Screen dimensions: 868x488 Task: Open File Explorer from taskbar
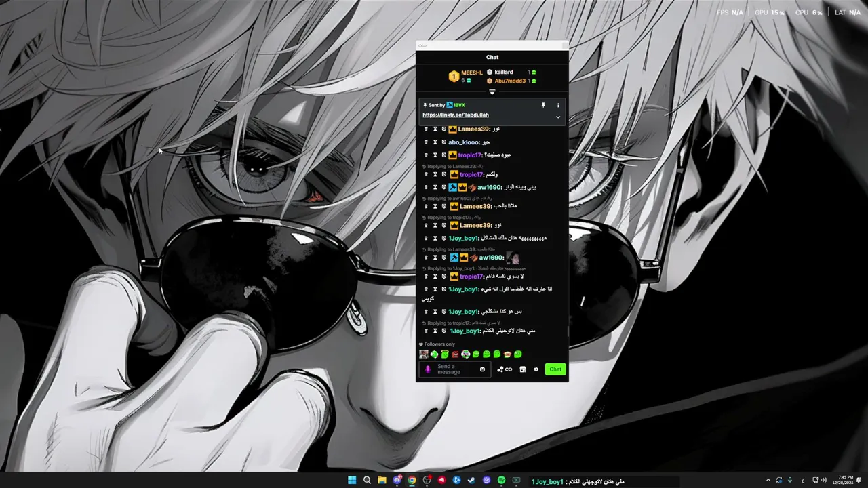click(382, 481)
